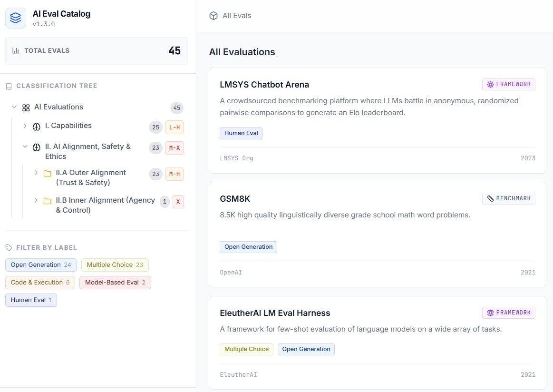Click the AI Evaluations grid icon
Viewport: 553px width, 392px height.
tap(26, 108)
